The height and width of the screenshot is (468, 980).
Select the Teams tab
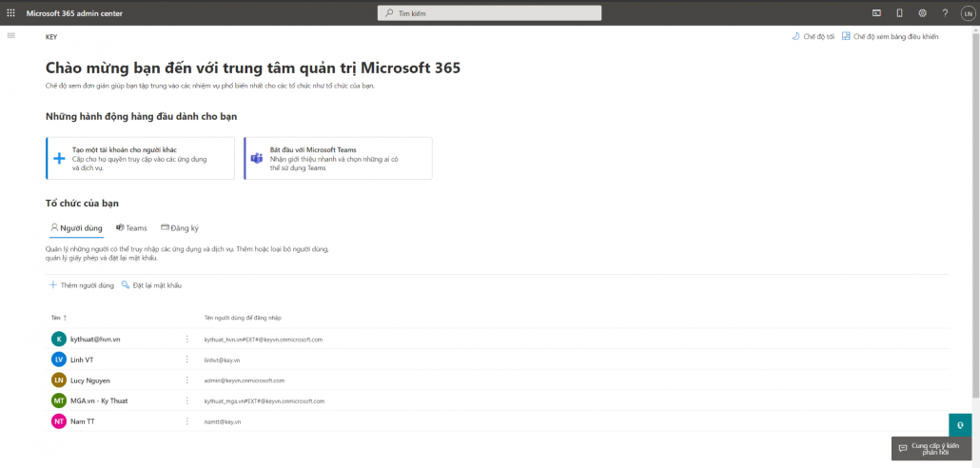click(x=131, y=228)
